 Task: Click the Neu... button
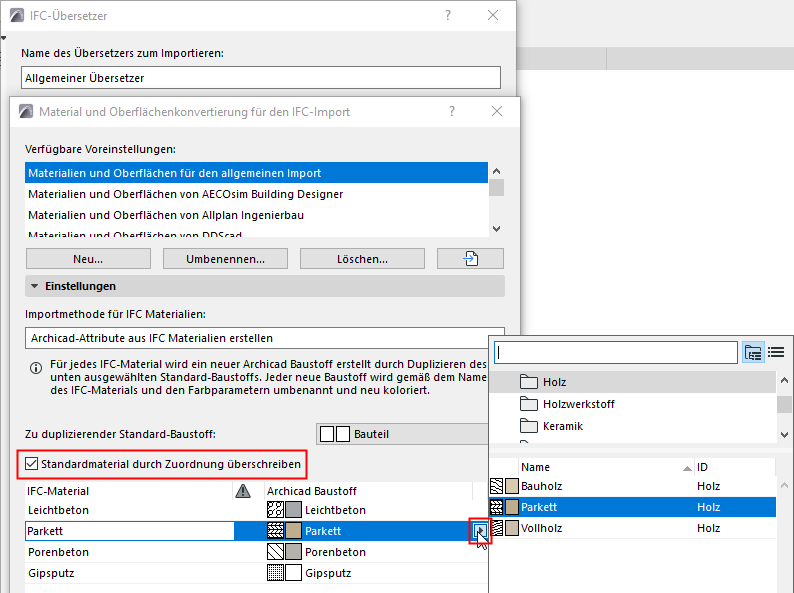pyautogui.click(x=88, y=259)
